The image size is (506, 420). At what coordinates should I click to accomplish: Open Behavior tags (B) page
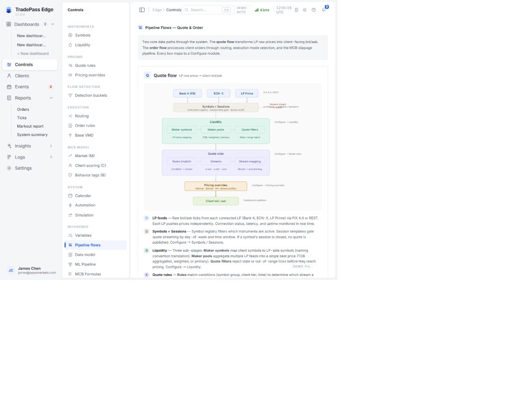pyautogui.click(x=95, y=175)
